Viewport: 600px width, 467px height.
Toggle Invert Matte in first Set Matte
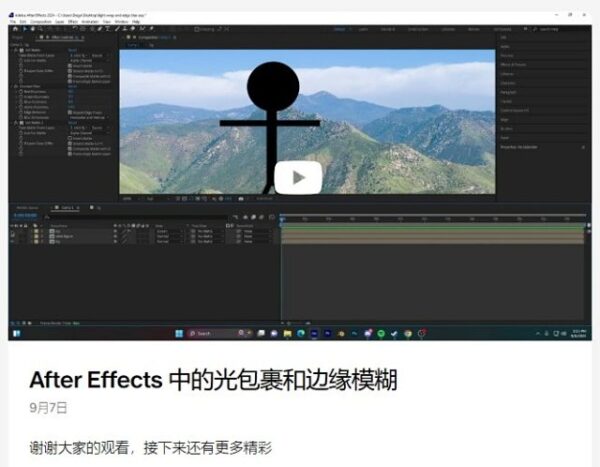click(70, 66)
